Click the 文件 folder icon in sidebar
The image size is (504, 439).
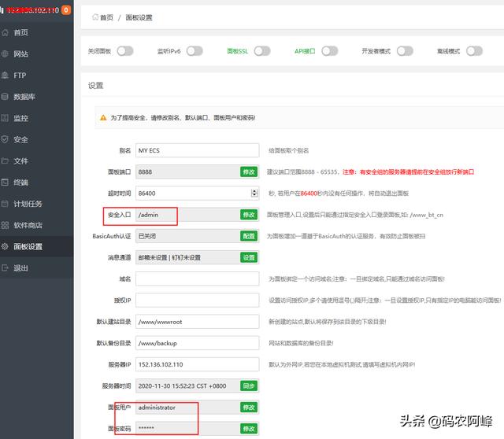pyautogui.click(x=5, y=161)
